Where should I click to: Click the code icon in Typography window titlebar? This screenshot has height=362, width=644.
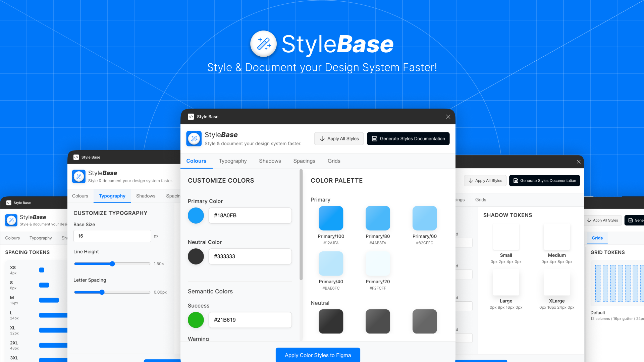pyautogui.click(x=76, y=157)
